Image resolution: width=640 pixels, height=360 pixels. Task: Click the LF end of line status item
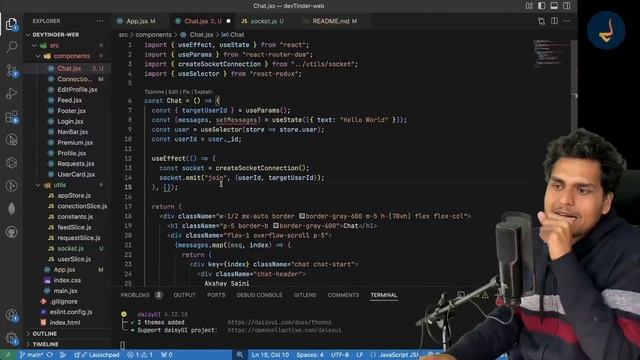point(360,355)
